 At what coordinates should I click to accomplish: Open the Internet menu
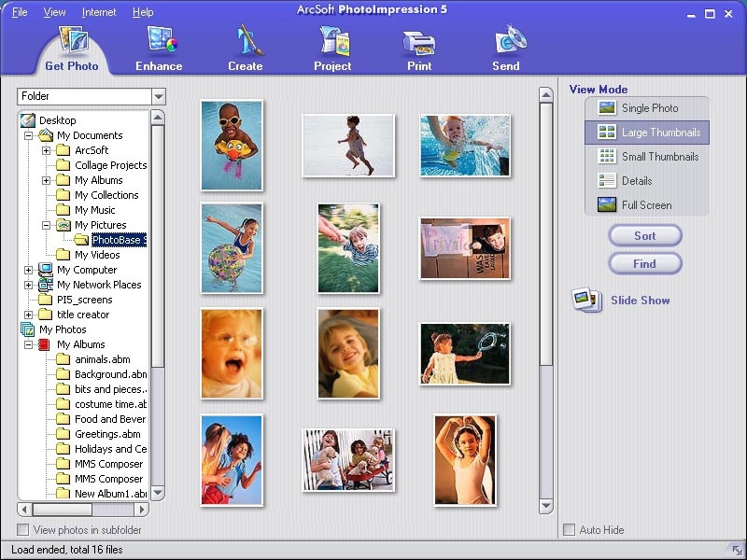(100, 12)
